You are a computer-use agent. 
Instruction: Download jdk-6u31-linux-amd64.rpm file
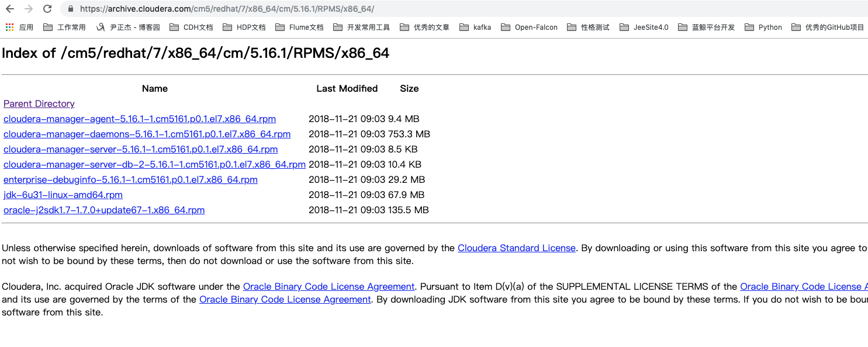point(63,195)
